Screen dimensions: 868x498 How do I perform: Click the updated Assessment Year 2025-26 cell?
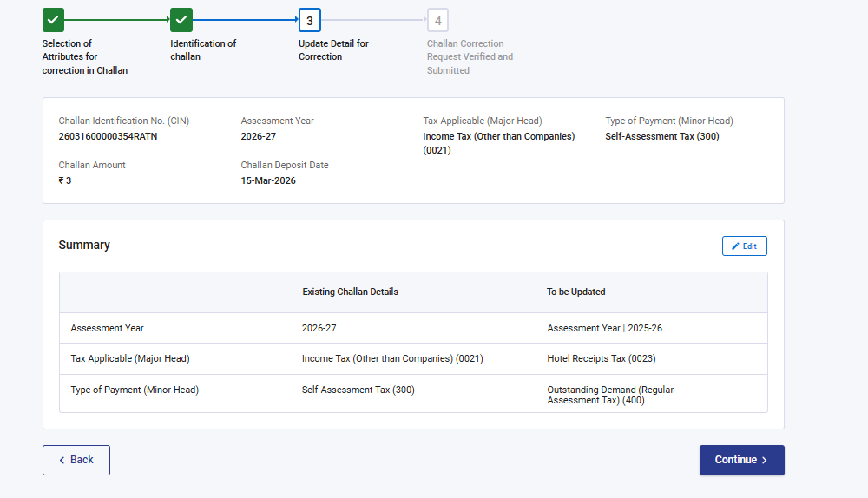pos(604,329)
